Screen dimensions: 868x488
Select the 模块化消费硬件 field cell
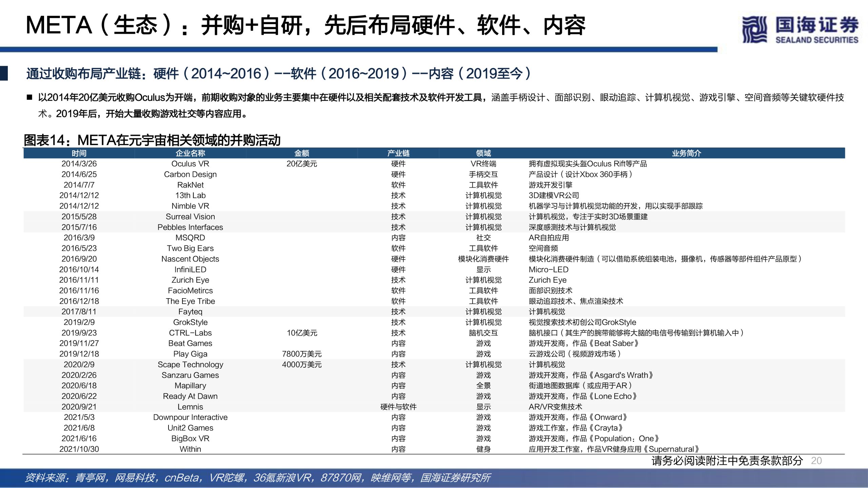pos(484,259)
